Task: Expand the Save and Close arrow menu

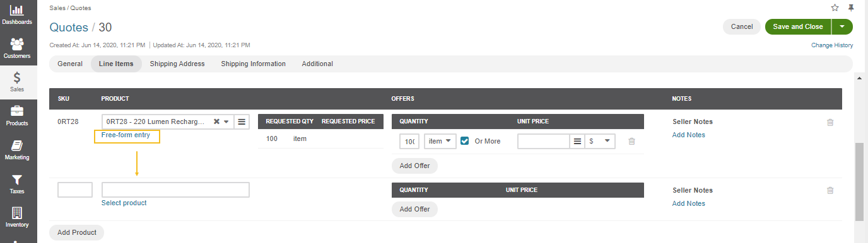Action: click(x=842, y=26)
